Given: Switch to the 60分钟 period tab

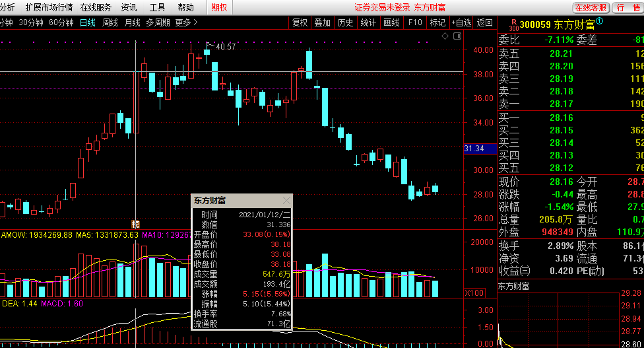Looking at the screenshot, I should pos(61,22).
